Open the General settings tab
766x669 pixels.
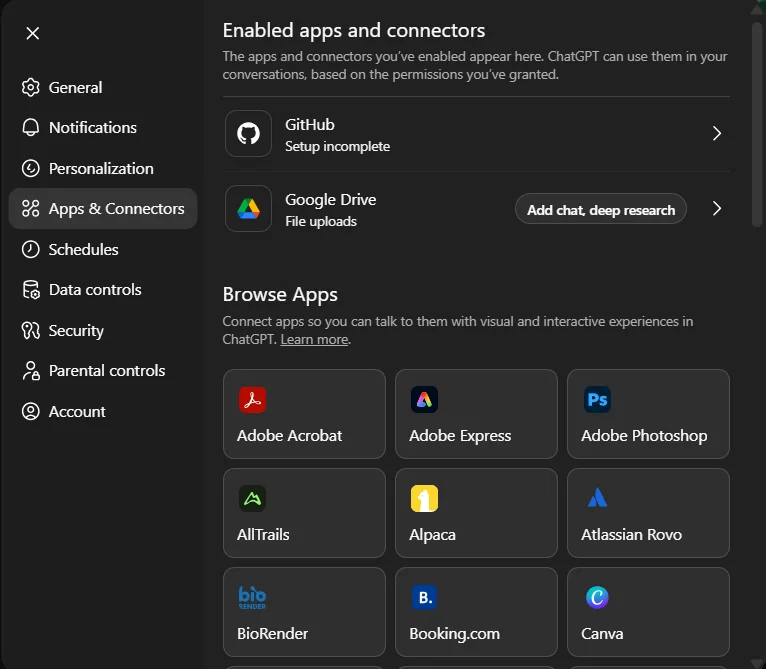75,88
